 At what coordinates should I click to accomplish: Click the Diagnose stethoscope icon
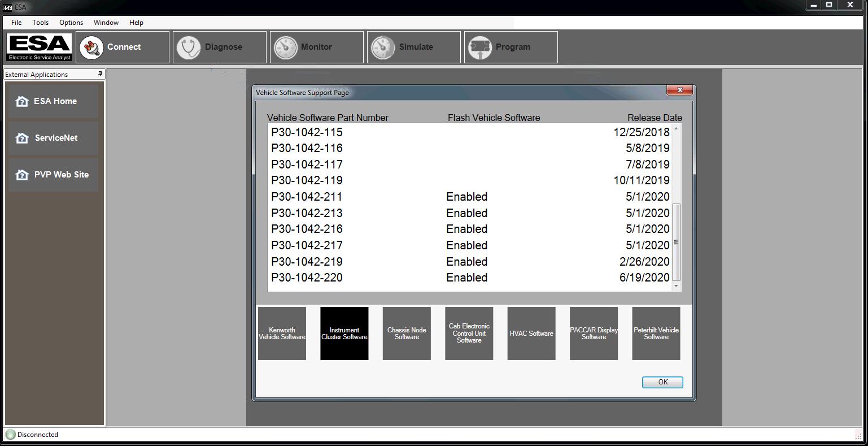click(x=189, y=47)
